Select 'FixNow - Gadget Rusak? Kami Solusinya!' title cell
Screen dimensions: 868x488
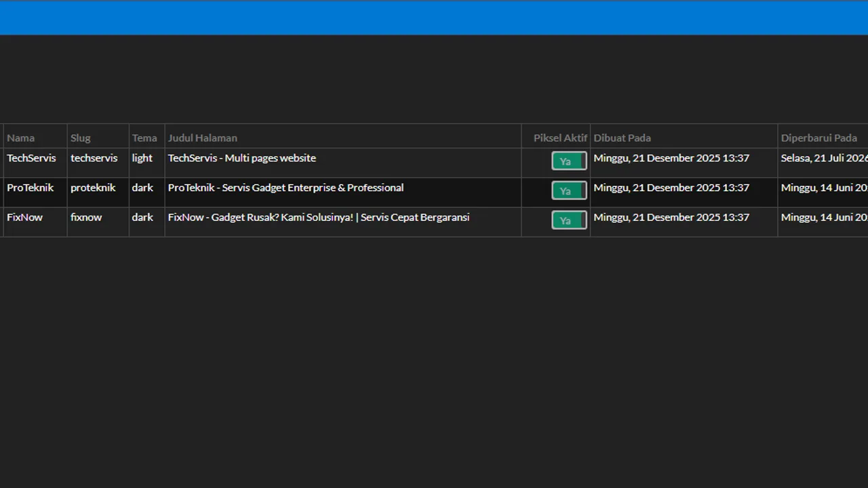(343, 222)
